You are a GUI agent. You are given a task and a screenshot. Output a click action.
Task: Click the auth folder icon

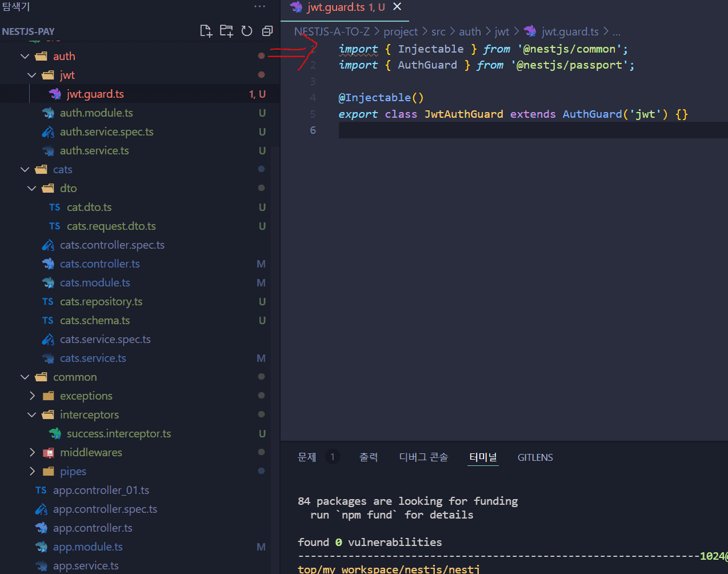click(41, 56)
